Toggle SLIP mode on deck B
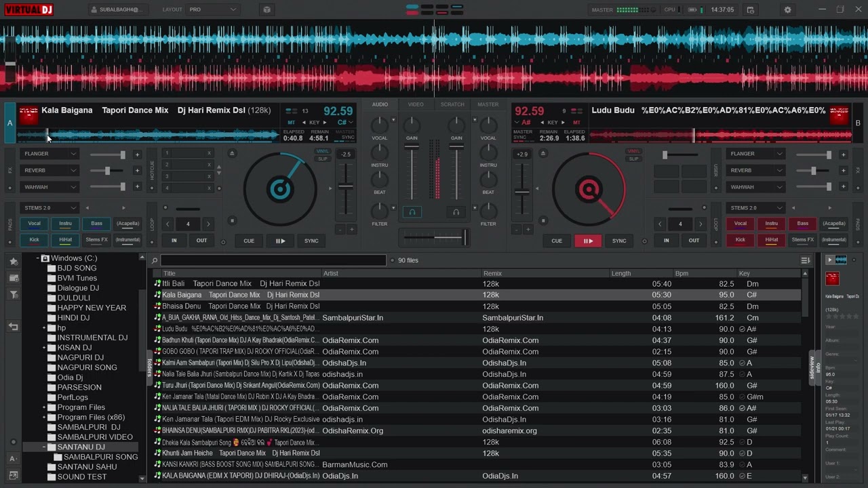This screenshot has height=488, width=868. 633,159
